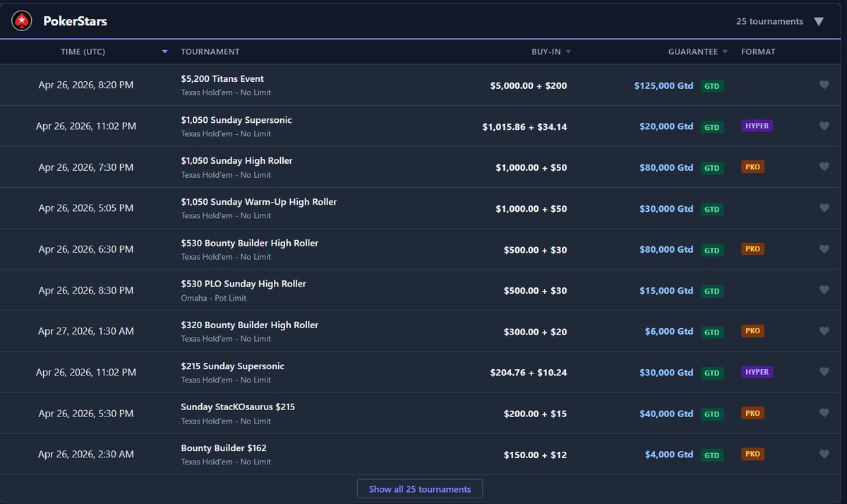The height and width of the screenshot is (504, 847).
Task: Click GTD badge beside $20,000 Gtd
Action: pyautogui.click(x=711, y=127)
